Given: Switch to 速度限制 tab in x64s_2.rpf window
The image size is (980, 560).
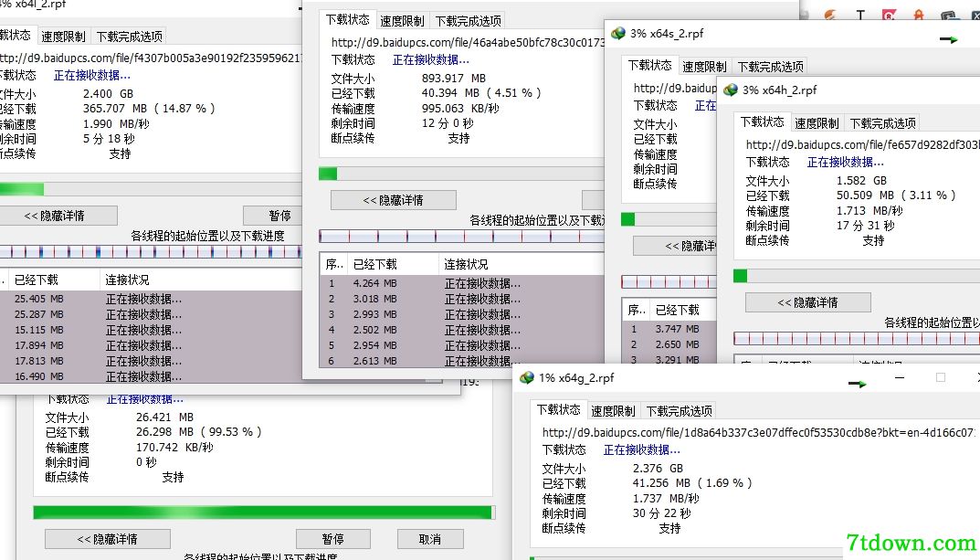Looking at the screenshot, I should click(704, 67).
